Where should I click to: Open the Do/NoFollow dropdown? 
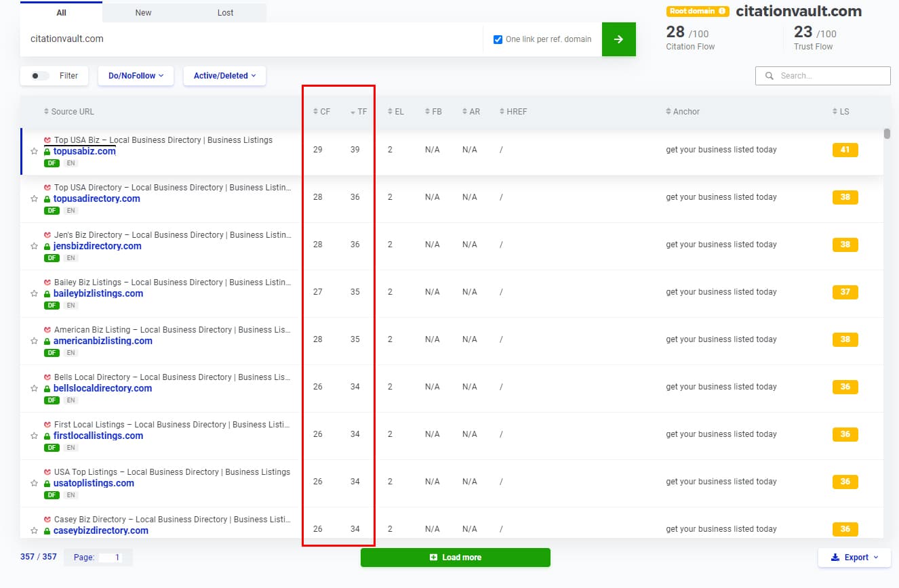(x=136, y=76)
